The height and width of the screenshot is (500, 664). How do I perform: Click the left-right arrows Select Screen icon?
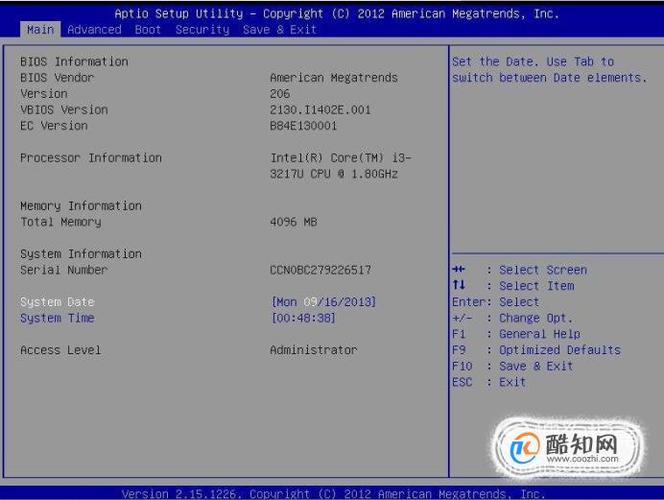pos(459,269)
